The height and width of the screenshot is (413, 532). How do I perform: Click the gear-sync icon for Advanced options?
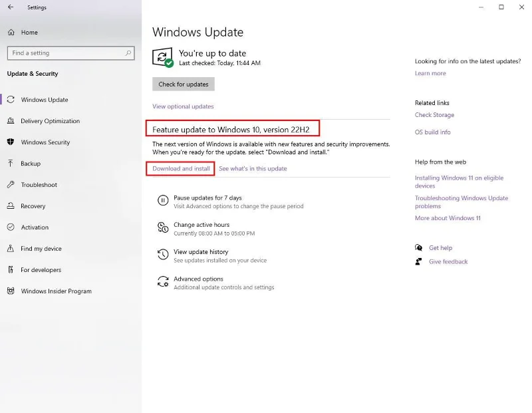[x=163, y=281]
